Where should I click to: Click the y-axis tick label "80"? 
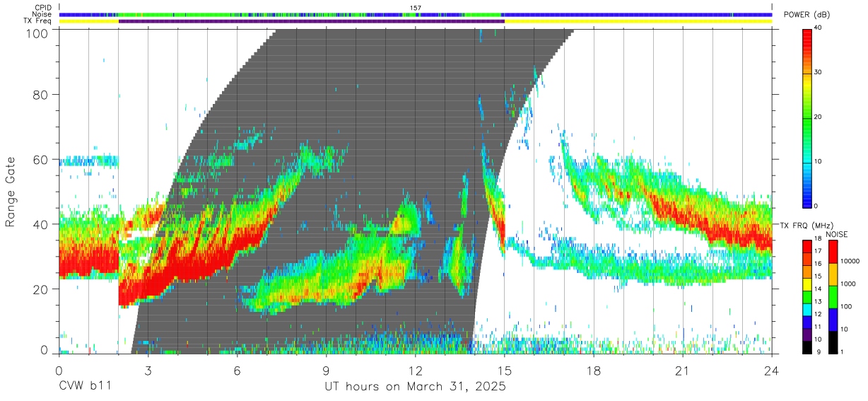41,95
